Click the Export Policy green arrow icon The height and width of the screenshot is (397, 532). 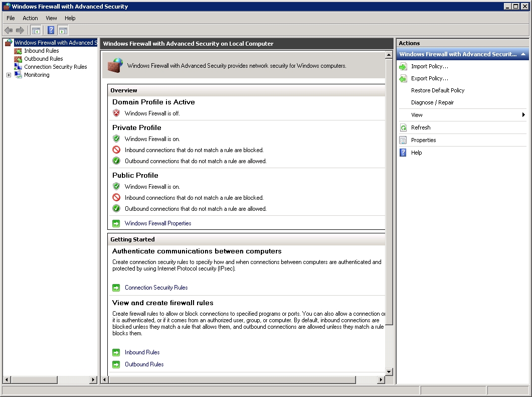(403, 78)
